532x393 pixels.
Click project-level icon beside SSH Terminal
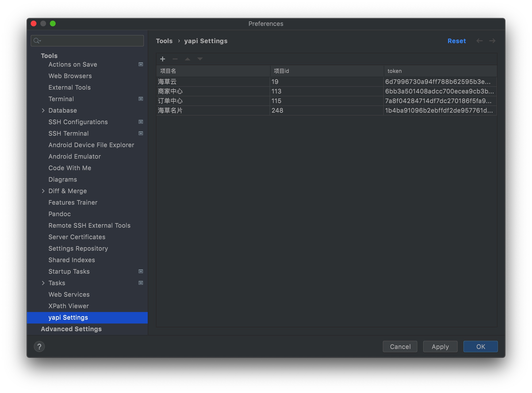pyautogui.click(x=141, y=133)
